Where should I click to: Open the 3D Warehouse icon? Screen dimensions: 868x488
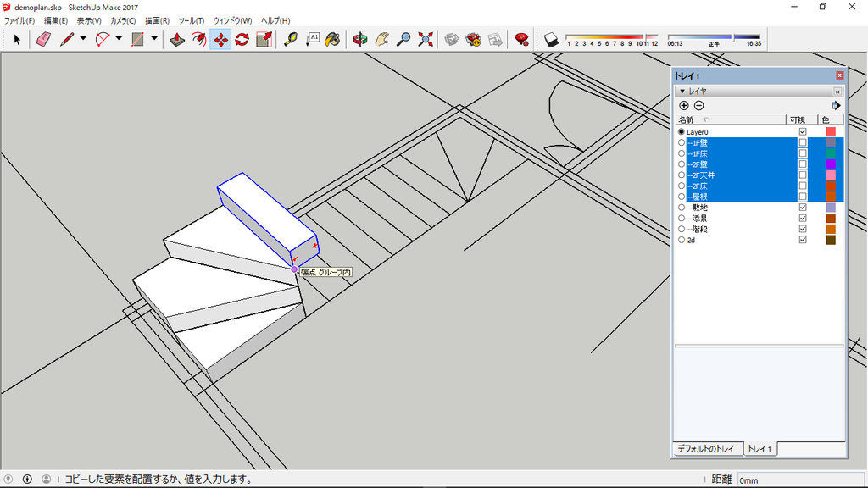pyautogui.click(x=452, y=39)
